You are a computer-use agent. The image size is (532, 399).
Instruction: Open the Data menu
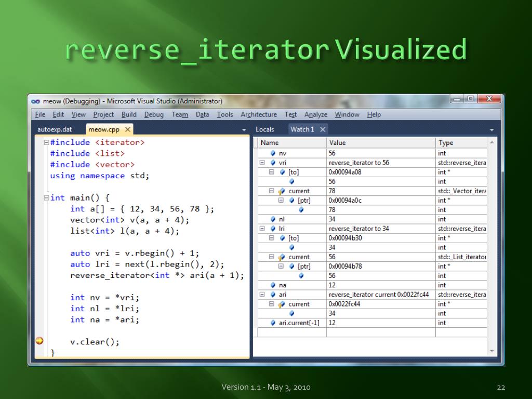202,115
